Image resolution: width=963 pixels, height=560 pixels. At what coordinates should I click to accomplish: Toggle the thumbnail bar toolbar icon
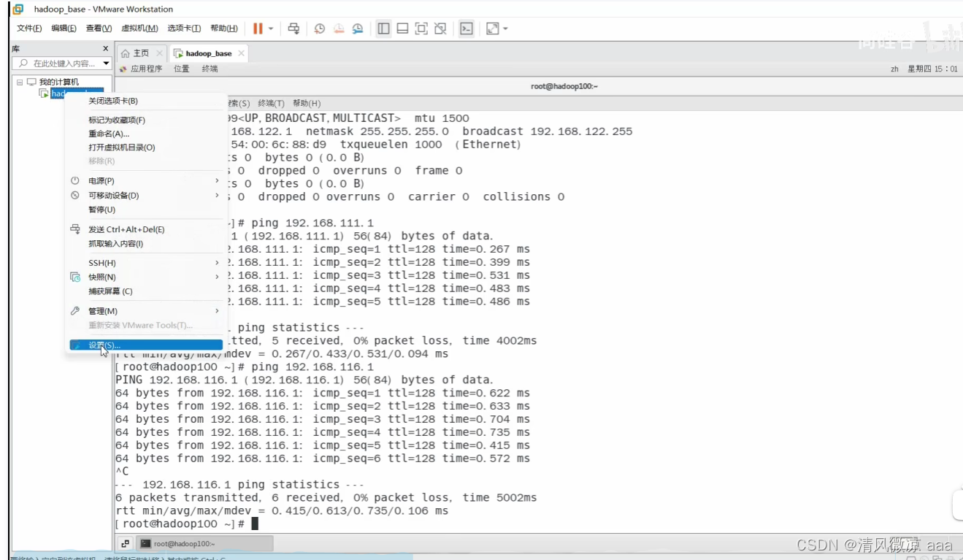402,28
